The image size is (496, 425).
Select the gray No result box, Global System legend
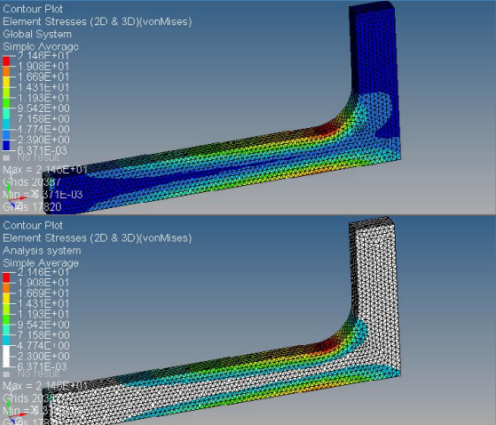click(x=6, y=157)
